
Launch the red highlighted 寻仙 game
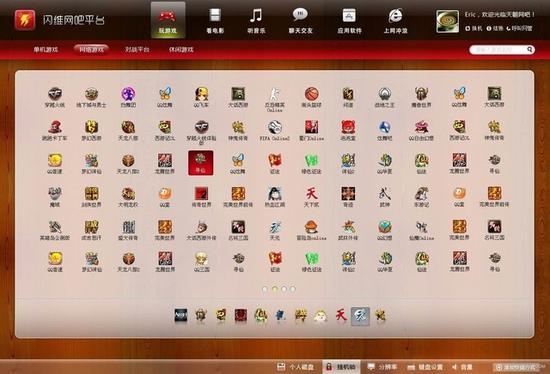click(201, 163)
